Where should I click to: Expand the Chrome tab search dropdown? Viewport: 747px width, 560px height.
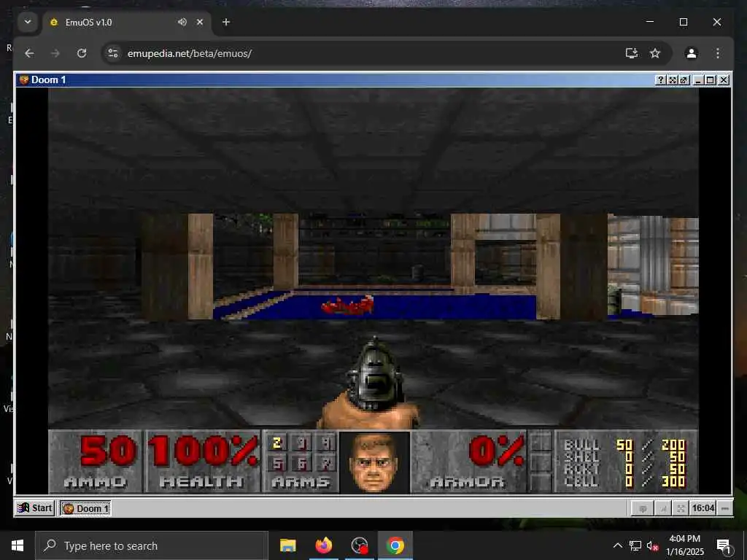pos(28,22)
